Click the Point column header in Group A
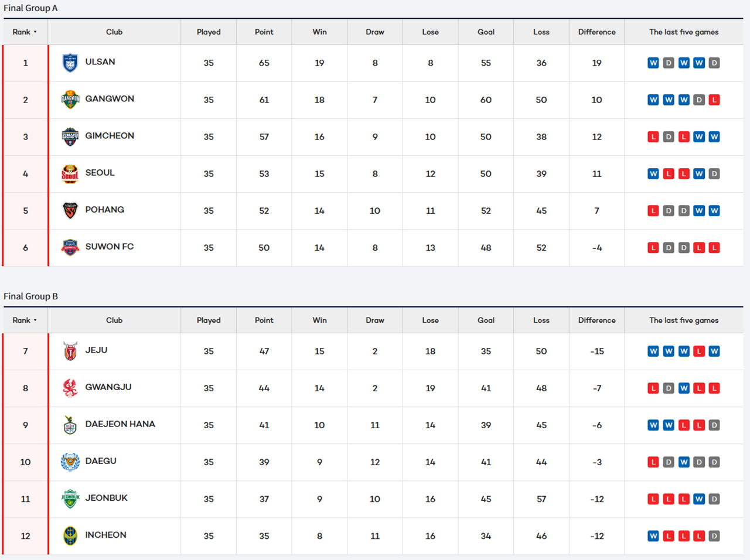The height and width of the screenshot is (560, 750). 264,32
